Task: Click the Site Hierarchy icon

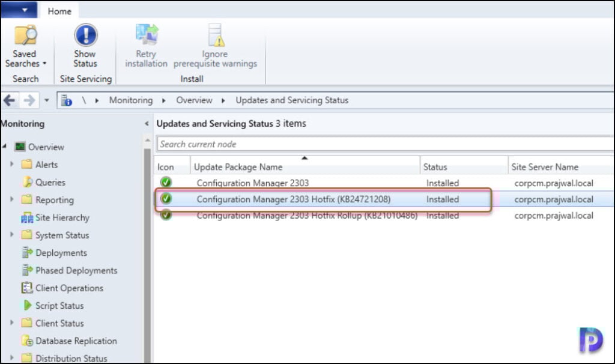Action: click(27, 217)
